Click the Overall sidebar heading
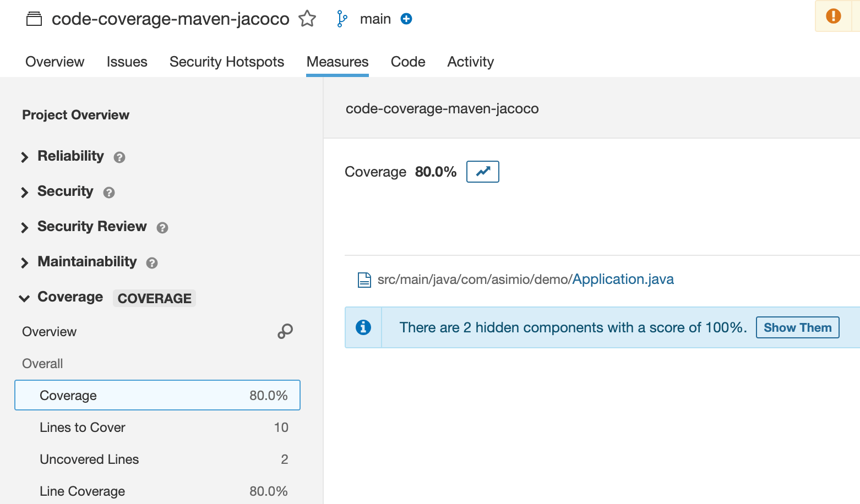Screen dimensions: 860x504 pyautogui.click(x=42, y=364)
